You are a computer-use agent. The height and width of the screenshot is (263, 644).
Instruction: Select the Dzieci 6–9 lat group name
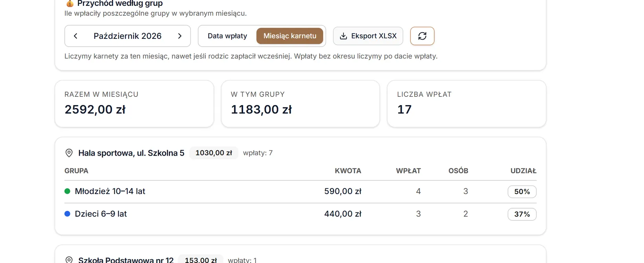click(x=101, y=214)
